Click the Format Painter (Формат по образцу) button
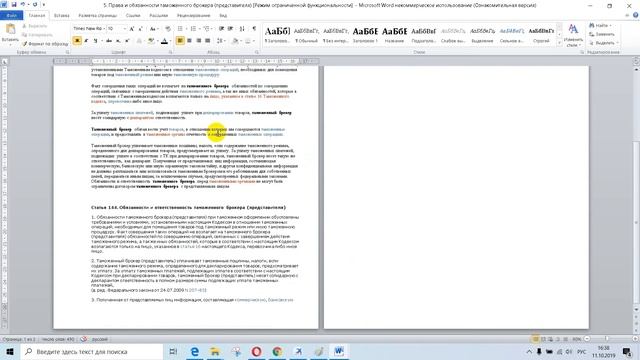This screenshot has width=640, height=360. [45, 44]
